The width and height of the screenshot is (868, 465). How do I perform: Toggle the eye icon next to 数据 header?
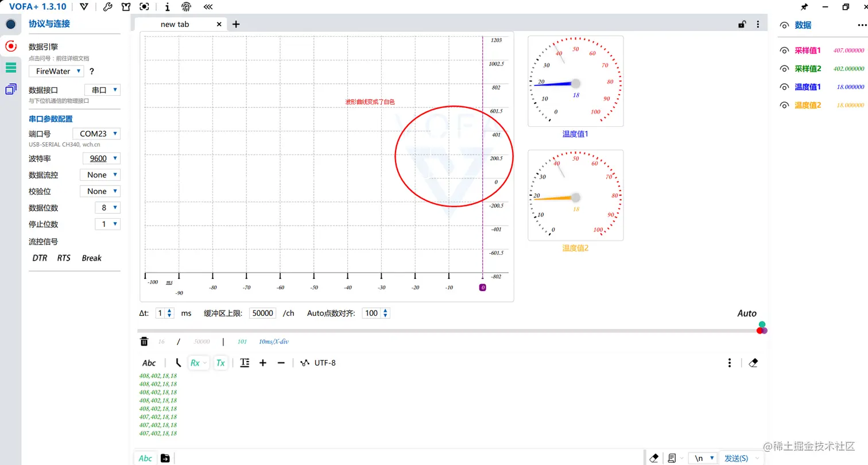click(784, 25)
